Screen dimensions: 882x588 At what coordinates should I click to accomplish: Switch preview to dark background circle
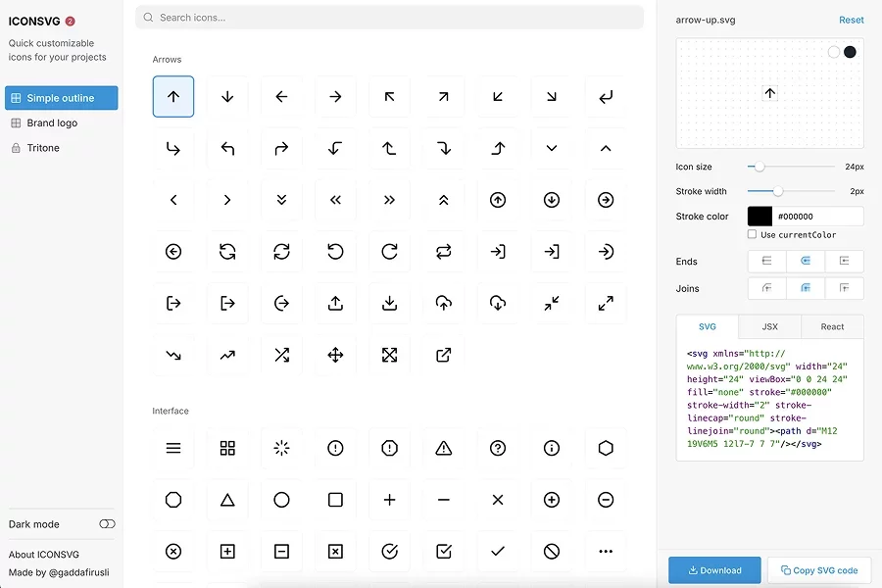pos(850,52)
